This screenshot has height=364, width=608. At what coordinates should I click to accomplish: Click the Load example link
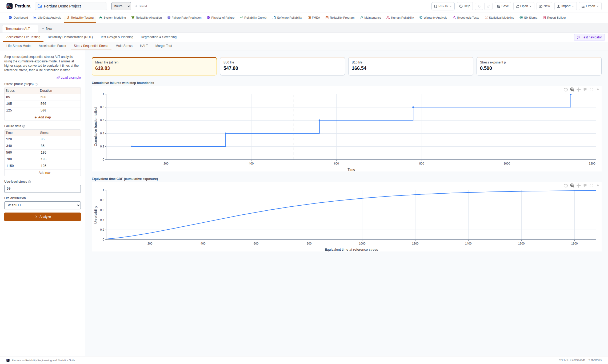(69, 78)
